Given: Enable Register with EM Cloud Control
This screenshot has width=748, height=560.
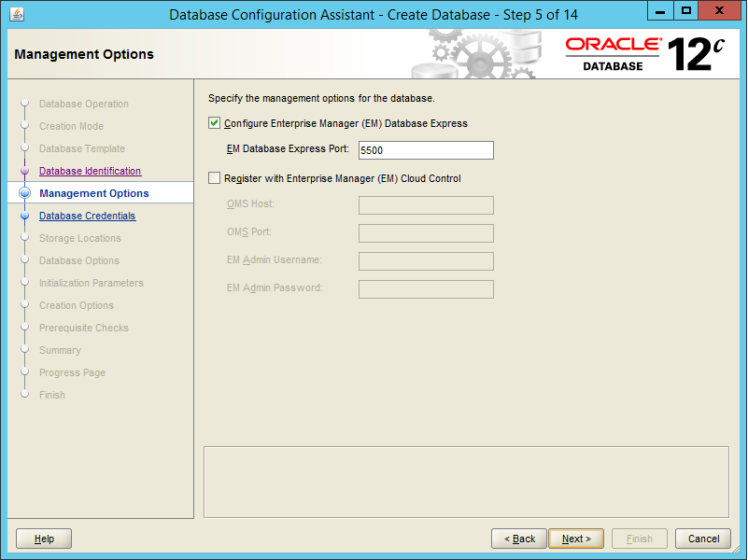Looking at the screenshot, I should point(214,178).
